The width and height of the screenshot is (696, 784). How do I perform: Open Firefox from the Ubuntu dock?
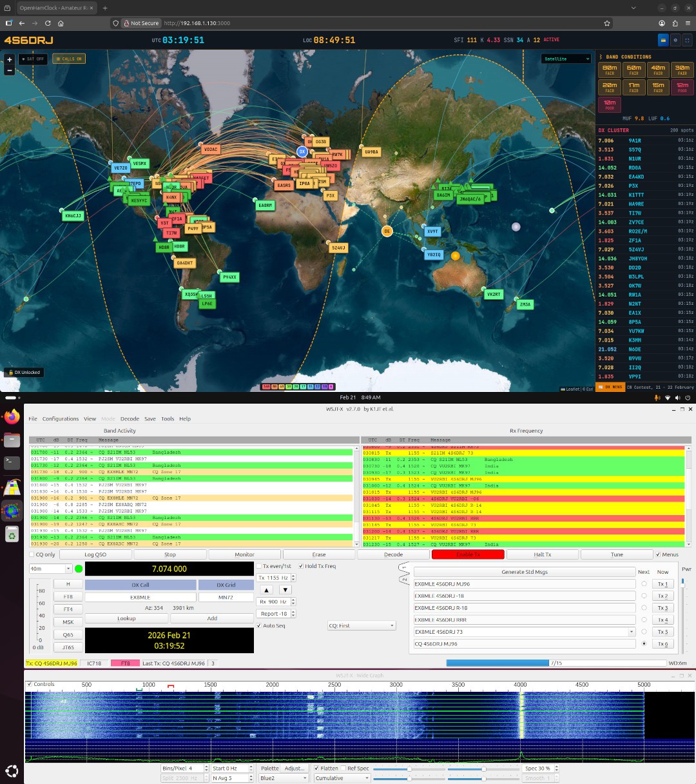tap(12, 417)
